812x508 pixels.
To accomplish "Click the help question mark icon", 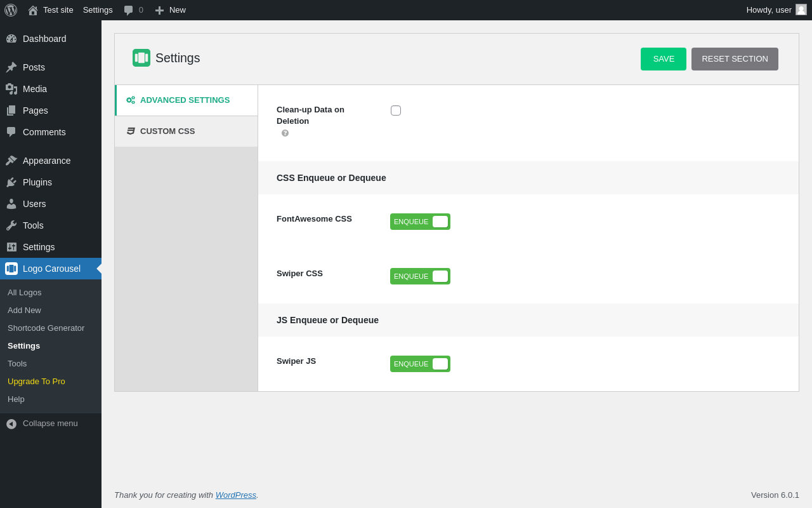I will pyautogui.click(x=285, y=133).
